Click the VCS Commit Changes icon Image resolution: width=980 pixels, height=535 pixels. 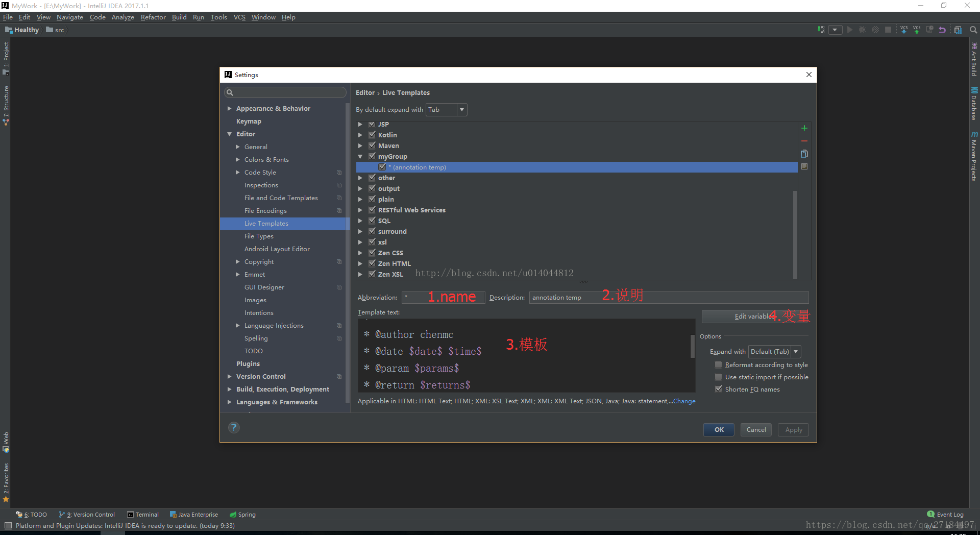click(917, 30)
